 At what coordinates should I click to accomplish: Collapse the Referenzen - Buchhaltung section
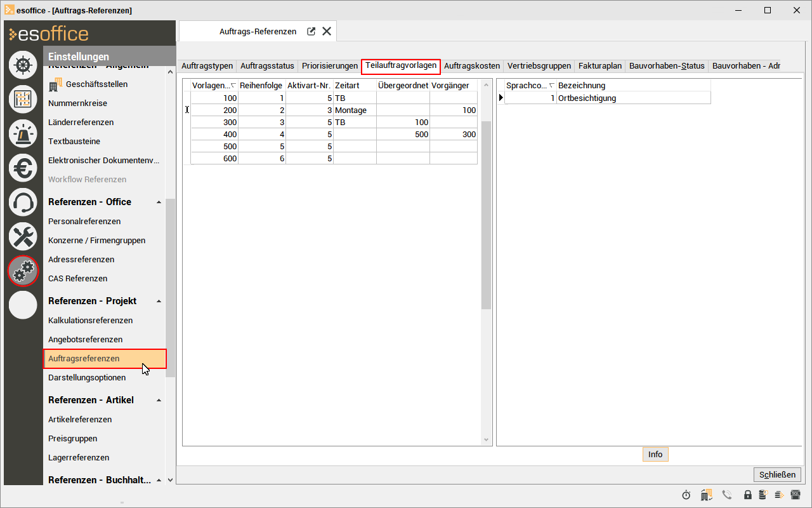click(x=159, y=480)
